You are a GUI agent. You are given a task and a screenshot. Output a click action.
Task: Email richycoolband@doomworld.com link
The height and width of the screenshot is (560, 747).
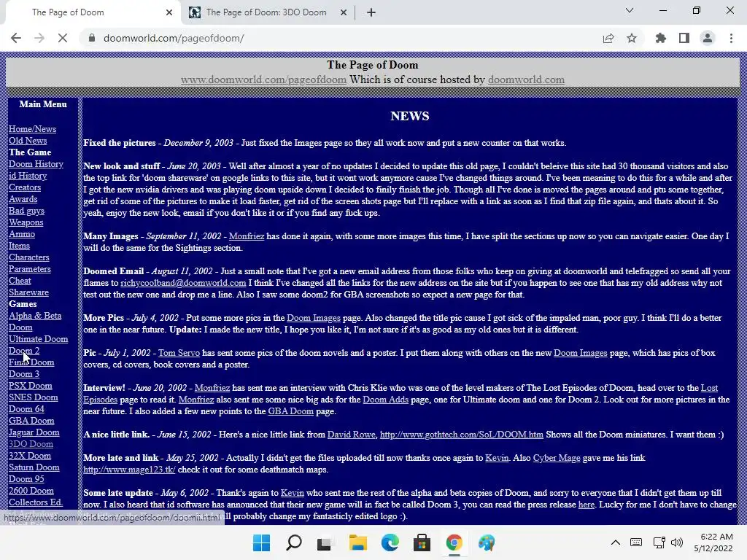point(183,283)
